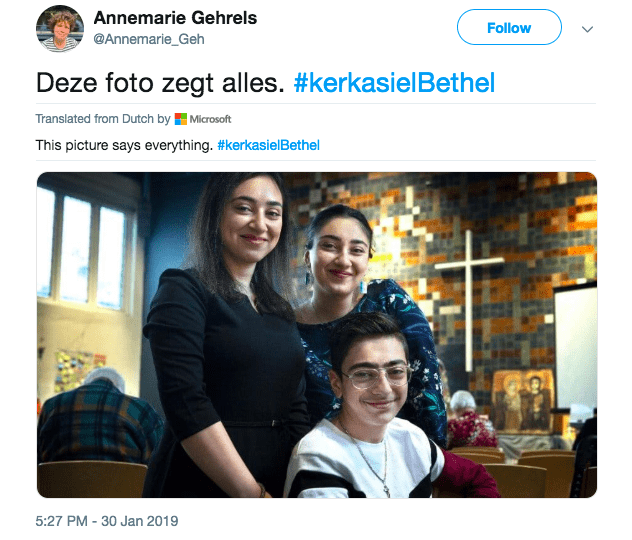Image resolution: width=632 pixels, height=540 pixels.
Task: Click the Microsoft translator label
Action: coord(210,119)
